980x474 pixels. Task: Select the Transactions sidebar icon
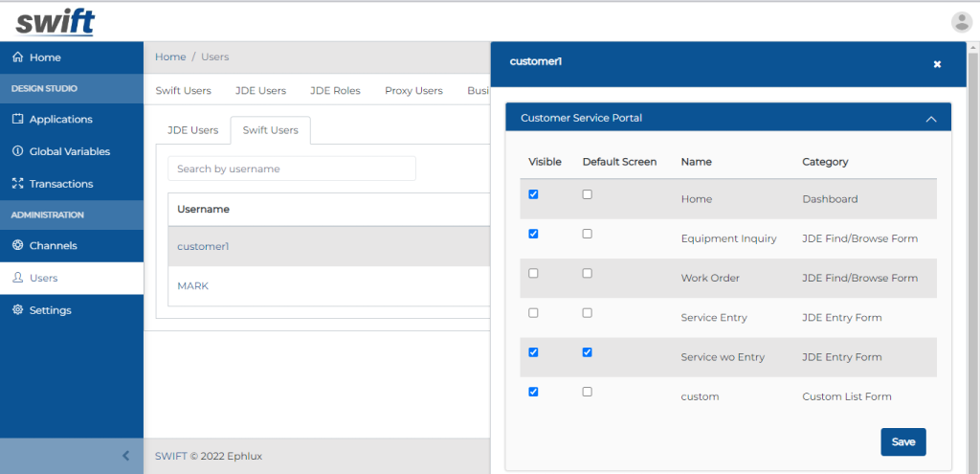17,184
